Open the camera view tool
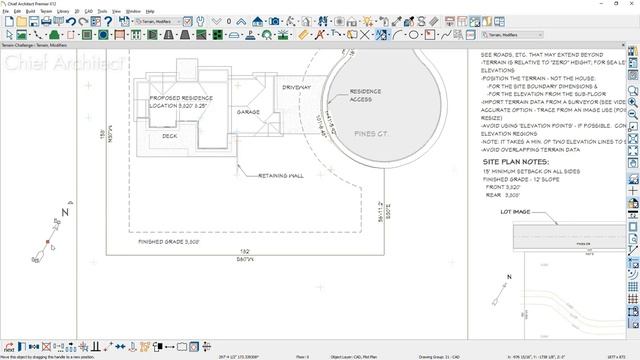Viewport: 640px width, 360px height. tap(274, 21)
